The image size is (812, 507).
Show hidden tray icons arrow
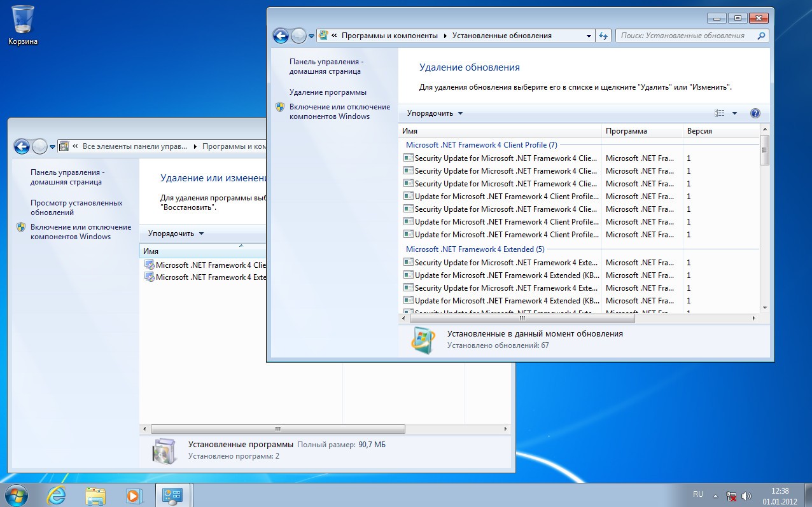[716, 496]
